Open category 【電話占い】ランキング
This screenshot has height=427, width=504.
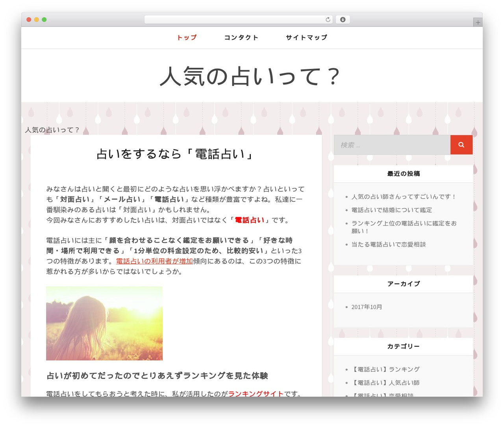click(x=385, y=369)
